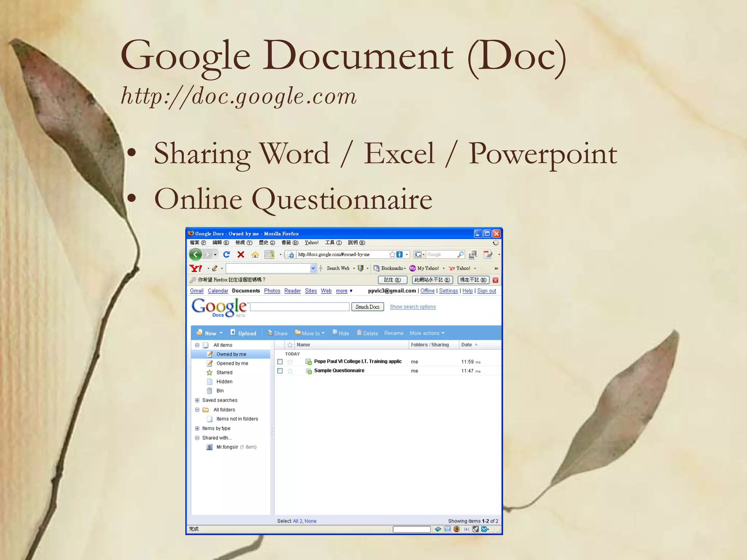Click the red stop loading icon
The width and height of the screenshot is (747, 560).
tap(241, 254)
